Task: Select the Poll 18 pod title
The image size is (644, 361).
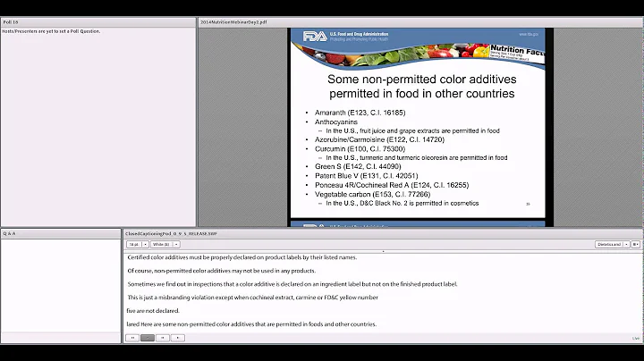Action: pyautogui.click(x=11, y=22)
